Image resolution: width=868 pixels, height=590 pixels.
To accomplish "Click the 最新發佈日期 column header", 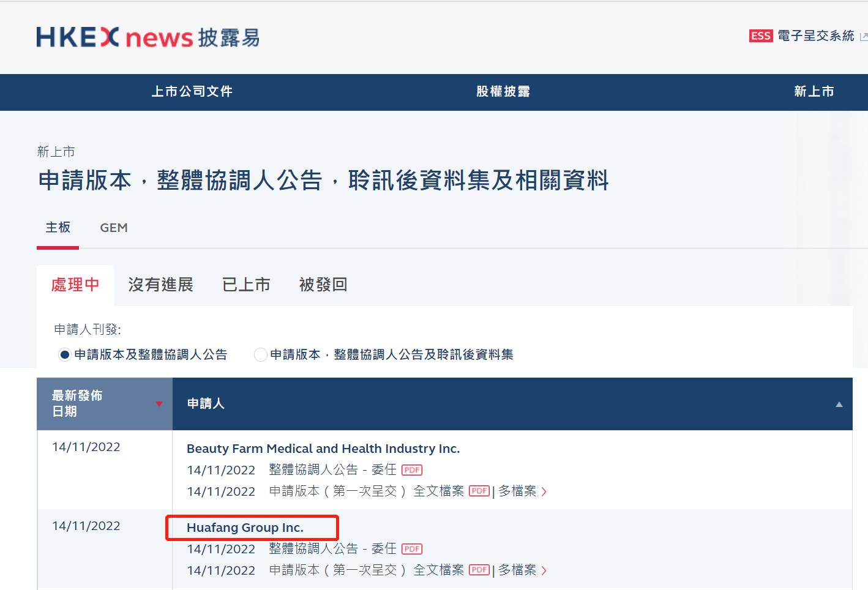I will tap(105, 404).
